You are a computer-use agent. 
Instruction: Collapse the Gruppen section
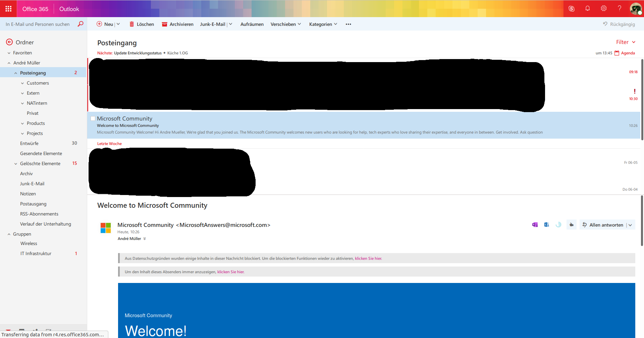click(9, 234)
